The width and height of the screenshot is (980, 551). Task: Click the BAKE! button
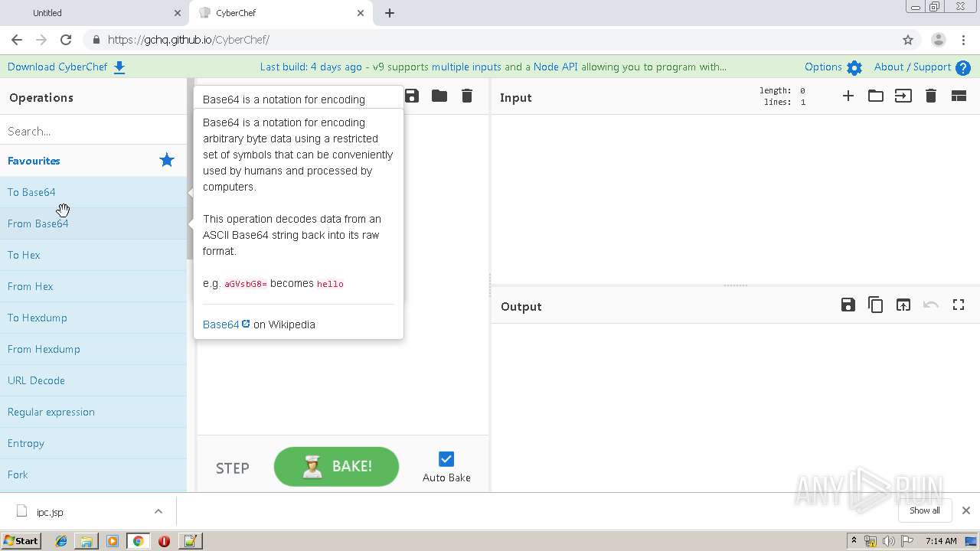[336, 467]
